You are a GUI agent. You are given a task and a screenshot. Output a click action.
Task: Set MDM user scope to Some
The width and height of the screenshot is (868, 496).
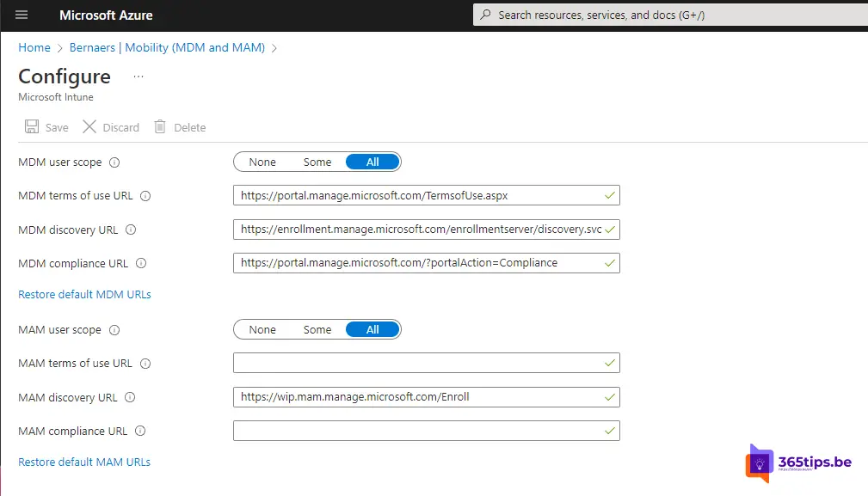(x=317, y=162)
